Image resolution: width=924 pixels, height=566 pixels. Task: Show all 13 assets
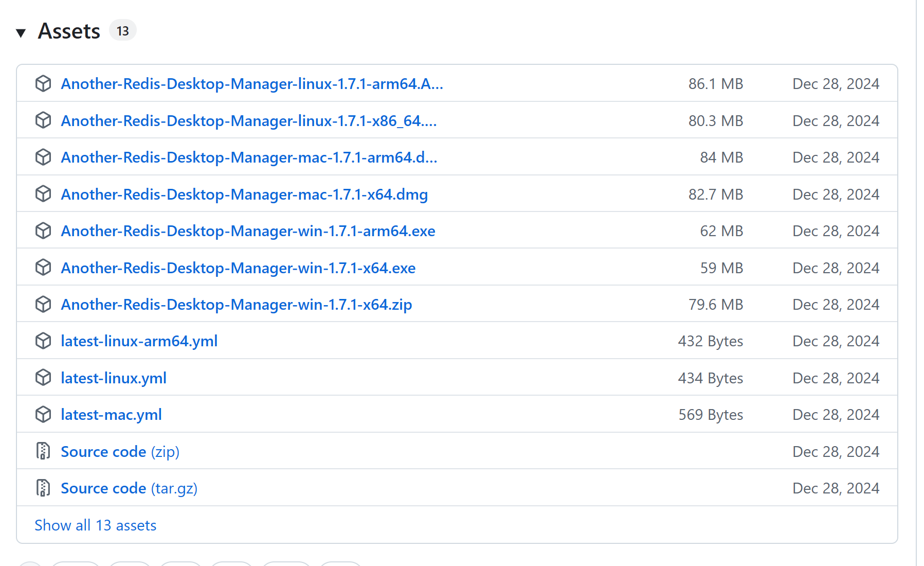pyautogui.click(x=95, y=525)
